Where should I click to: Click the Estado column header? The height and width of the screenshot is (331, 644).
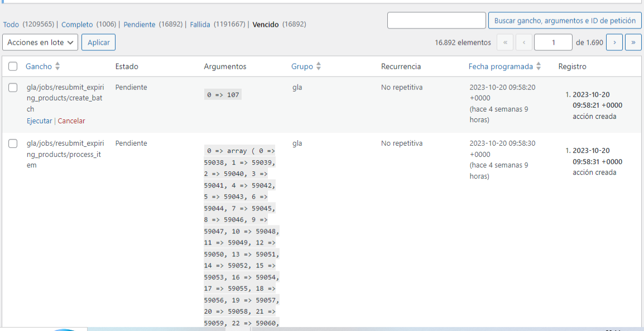127,66
